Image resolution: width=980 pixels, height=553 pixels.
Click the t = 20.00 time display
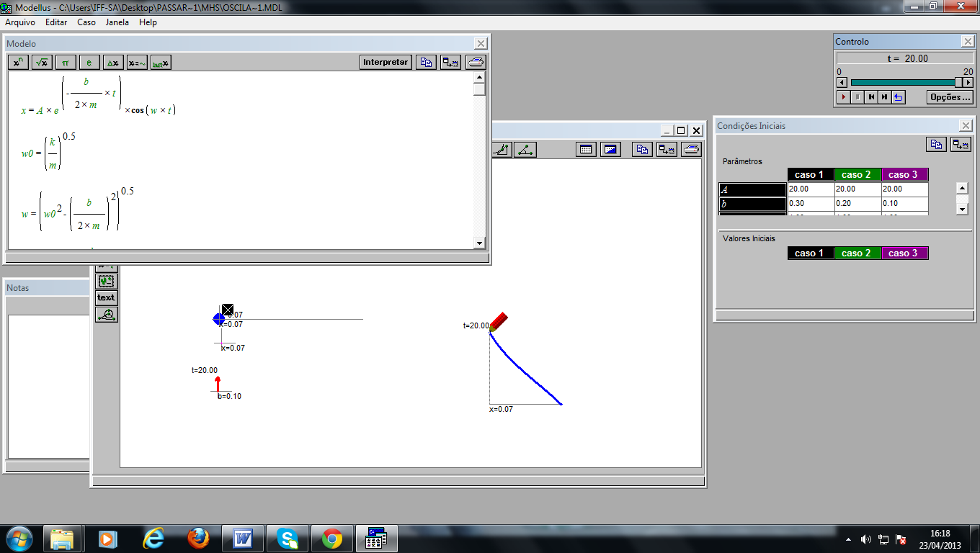(905, 59)
